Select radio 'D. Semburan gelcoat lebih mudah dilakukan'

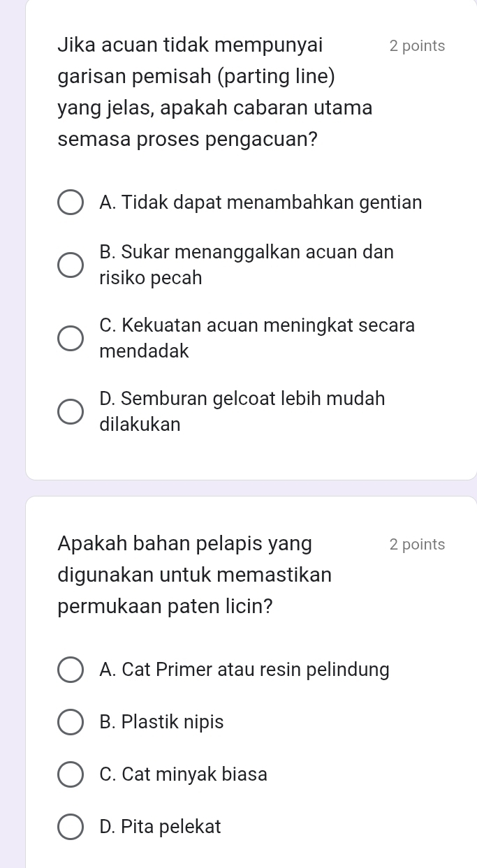[70, 412]
